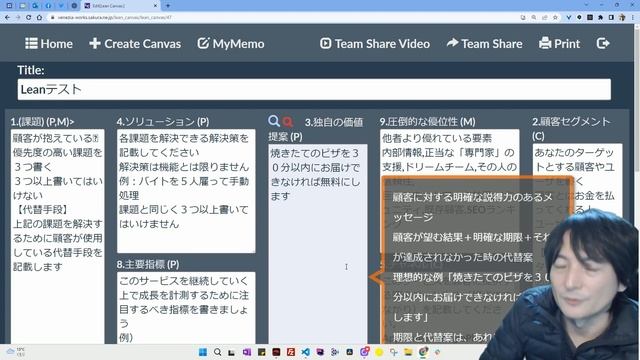Click the Print button in the header

(559, 44)
